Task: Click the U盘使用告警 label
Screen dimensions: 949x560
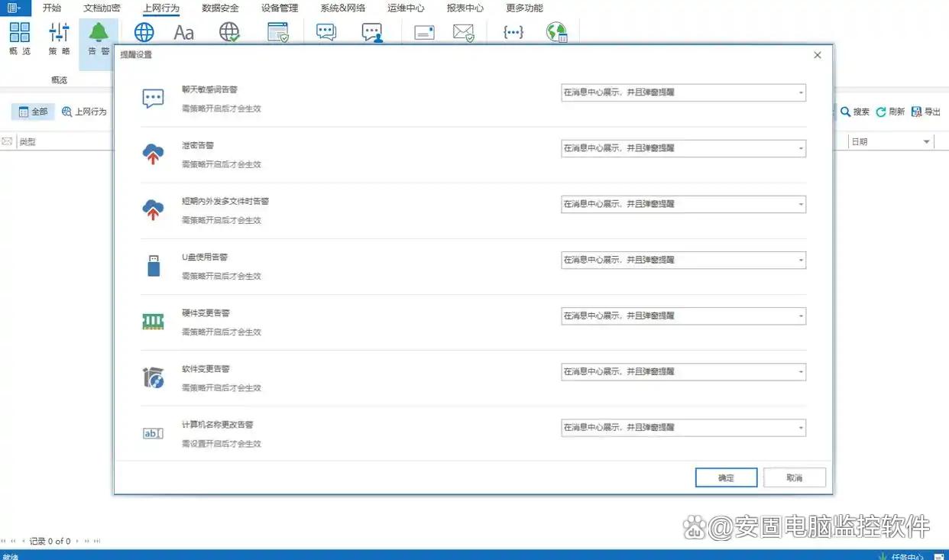Action: click(x=205, y=257)
